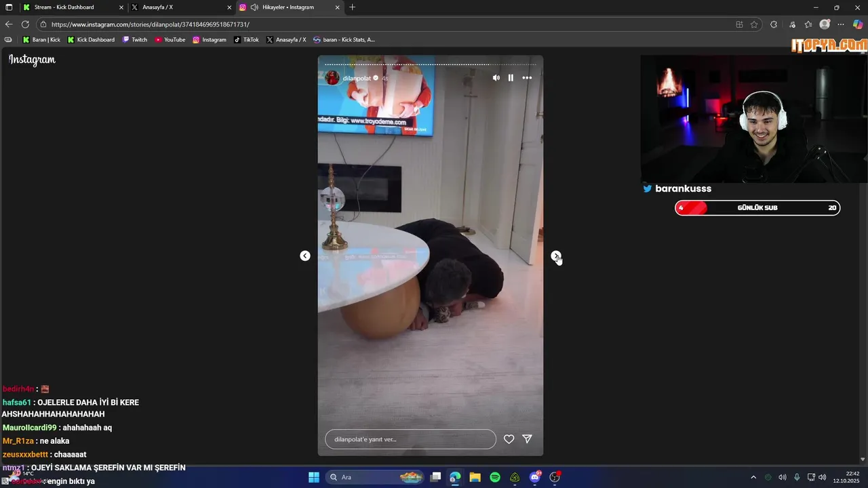Open the split screen / apps icon in the address bar
The image size is (868, 488).
[739, 24]
